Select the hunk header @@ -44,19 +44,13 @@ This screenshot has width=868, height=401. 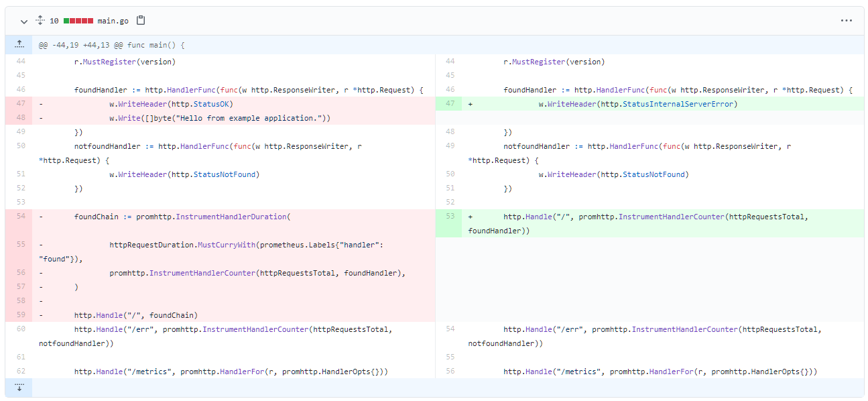[111, 45]
